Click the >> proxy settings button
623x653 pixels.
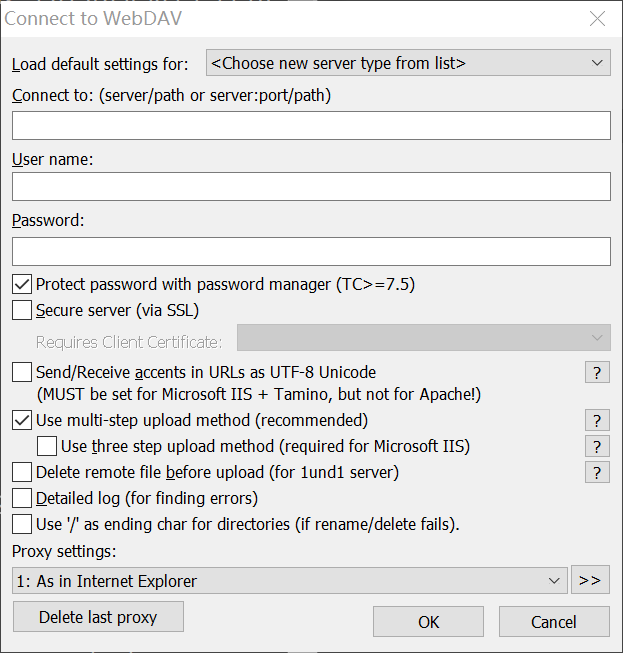click(x=590, y=581)
